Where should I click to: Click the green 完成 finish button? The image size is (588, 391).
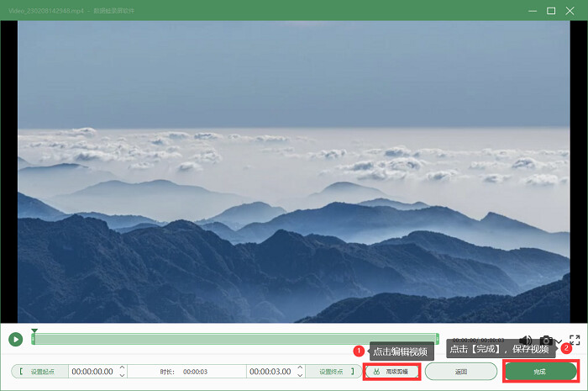tap(540, 372)
